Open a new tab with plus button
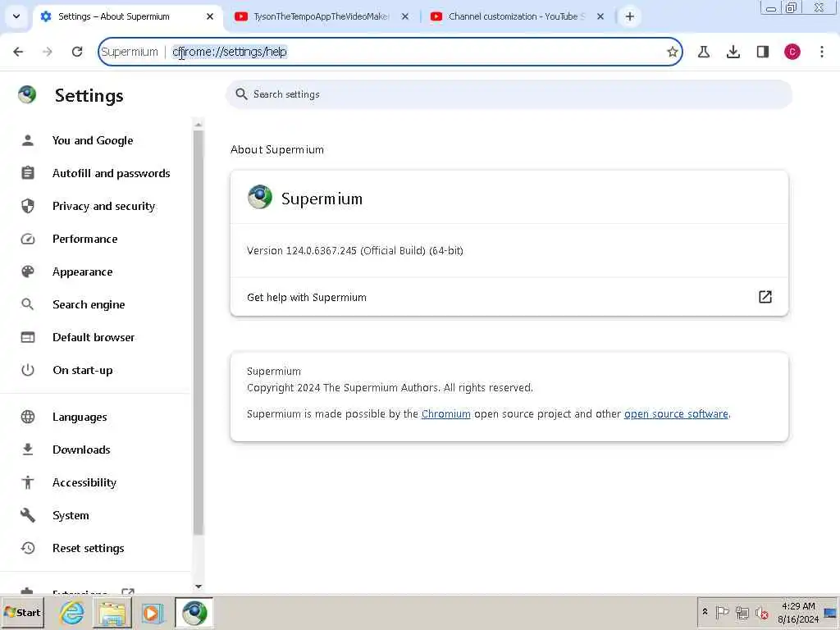This screenshot has height=630, width=840. point(630,16)
